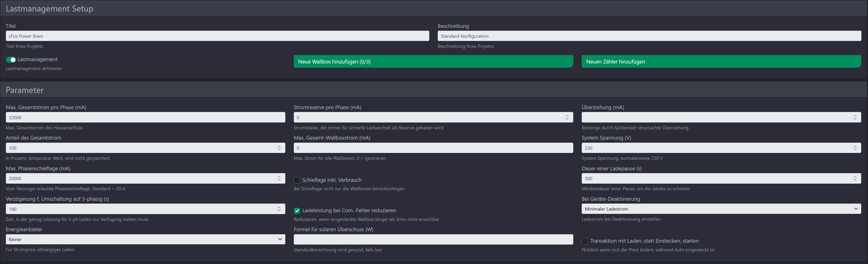Click Neue Wallbox hinzufügen button
Viewport: 868px width, 264px height.
[433, 62]
